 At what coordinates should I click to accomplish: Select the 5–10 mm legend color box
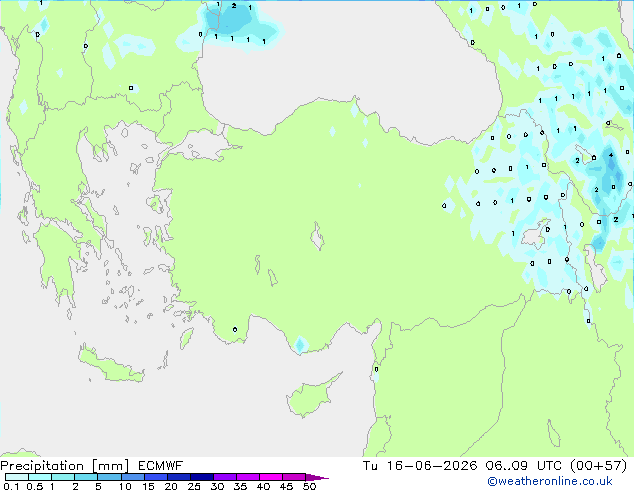point(109,477)
